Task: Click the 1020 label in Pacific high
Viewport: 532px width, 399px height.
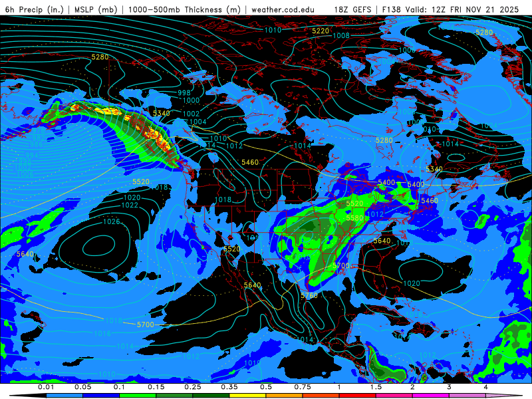Action: (132, 198)
